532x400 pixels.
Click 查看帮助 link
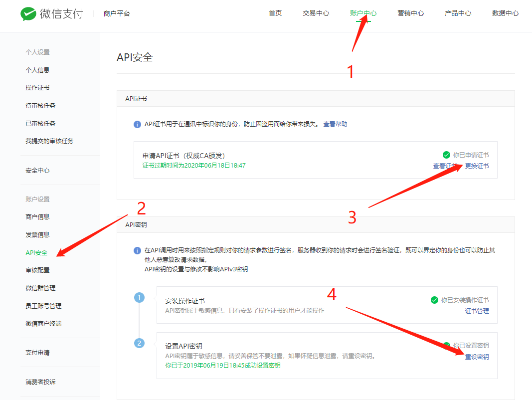pyautogui.click(x=335, y=124)
